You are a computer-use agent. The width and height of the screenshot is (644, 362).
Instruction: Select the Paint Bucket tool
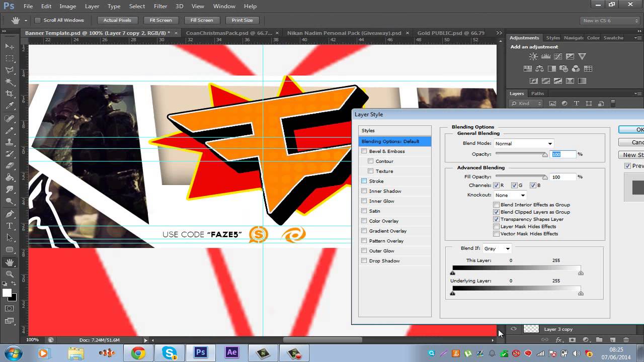(10, 177)
